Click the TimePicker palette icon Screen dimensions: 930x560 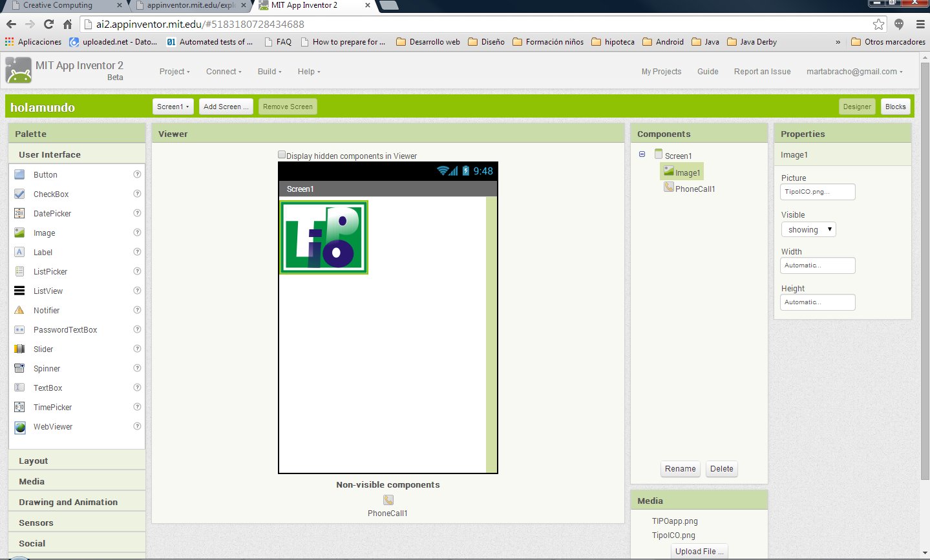19,407
